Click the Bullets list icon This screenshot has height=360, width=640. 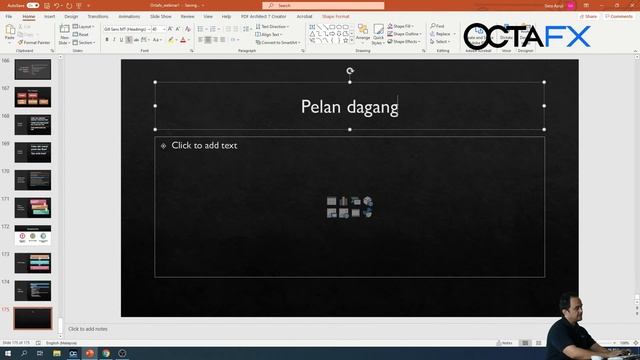(x=201, y=29)
